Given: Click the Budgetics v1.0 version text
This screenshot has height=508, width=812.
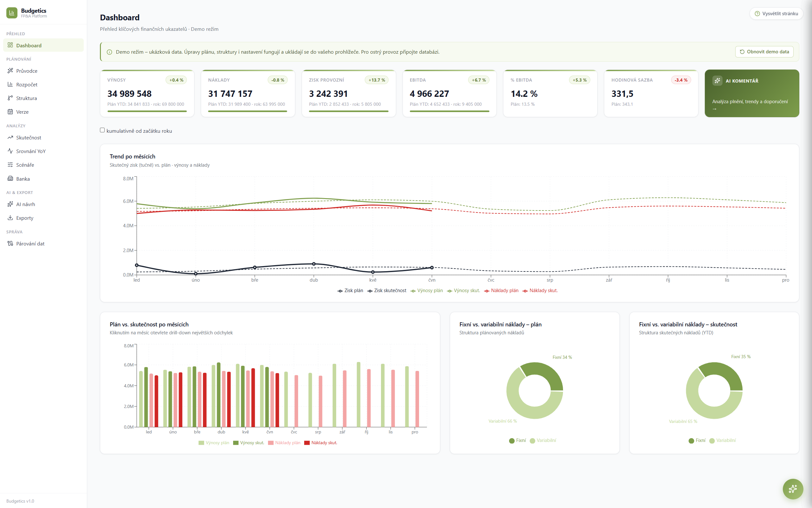Looking at the screenshot, I should pos(20,501).
